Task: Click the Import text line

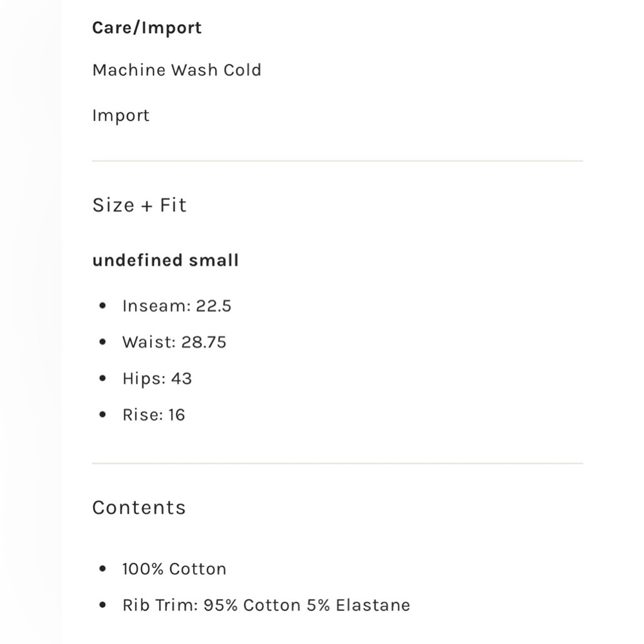Action: click(121, 116)
